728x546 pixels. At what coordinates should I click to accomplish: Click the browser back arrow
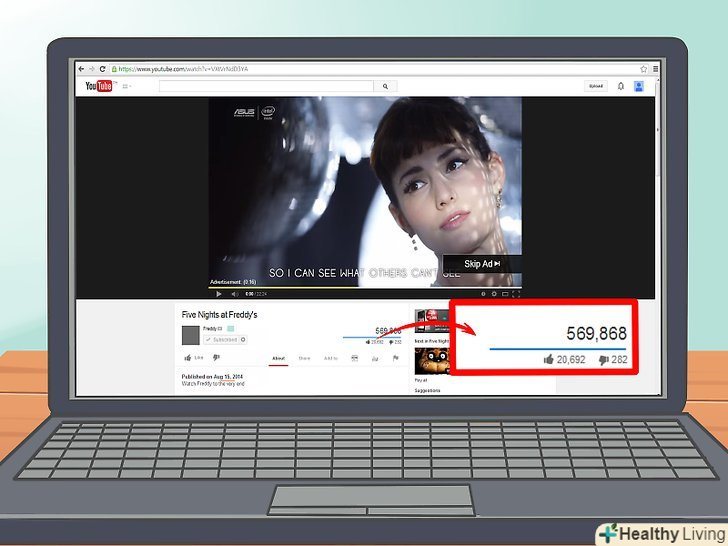click(81, 69)
